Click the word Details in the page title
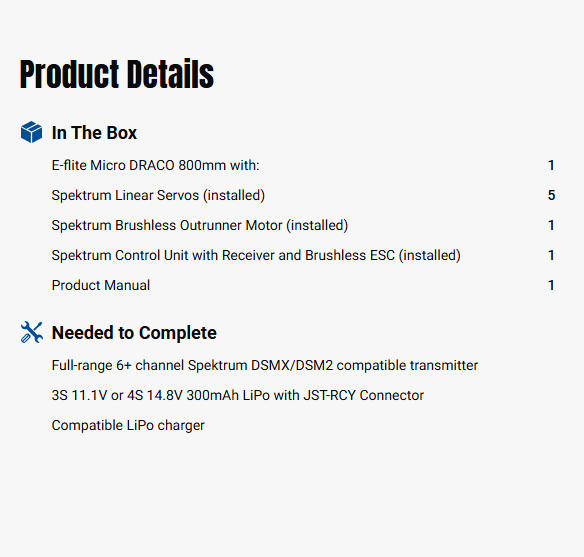Image resolution: width=584 pixels, height=557 pixels. click(170, 74)
